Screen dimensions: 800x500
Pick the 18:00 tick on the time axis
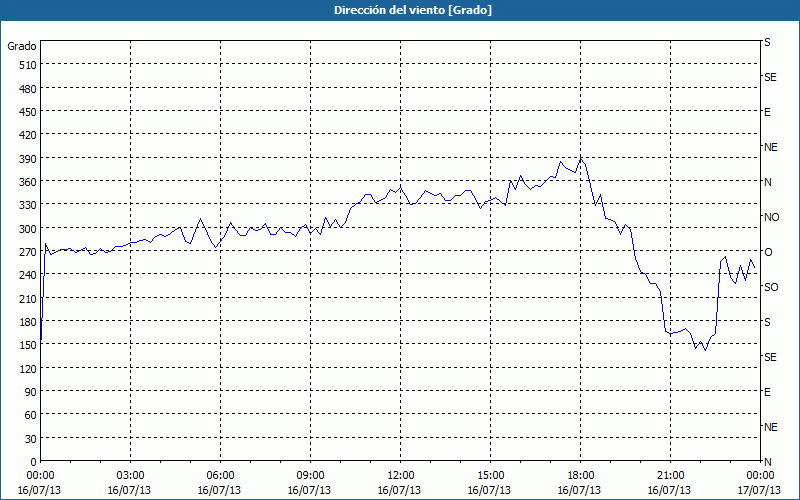(x=581, y=476)
